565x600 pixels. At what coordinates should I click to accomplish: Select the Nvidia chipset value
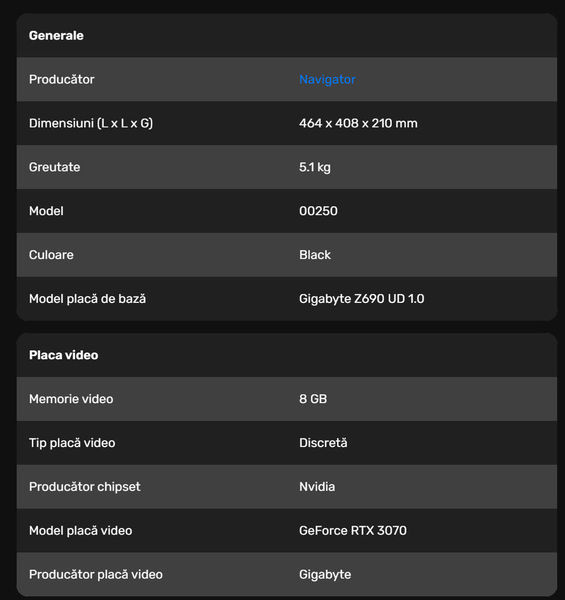tap(317, 487)
